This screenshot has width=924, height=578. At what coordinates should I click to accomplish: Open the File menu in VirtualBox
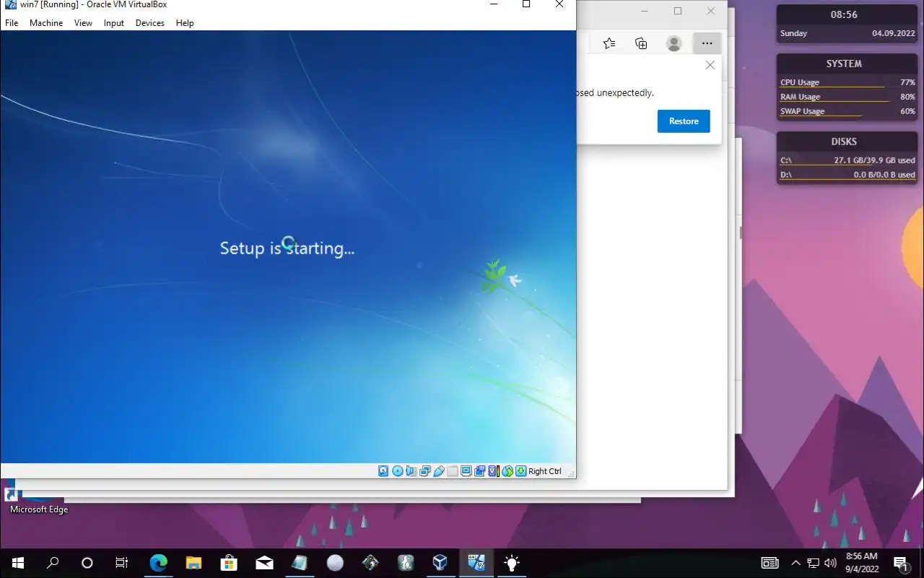[x=12, y=23]
